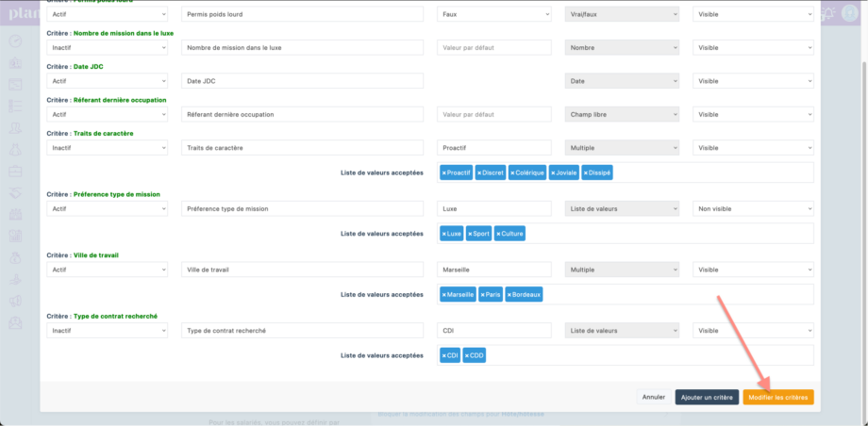Delete the Dissipé tag
The image size is (868, 426).
587,173
